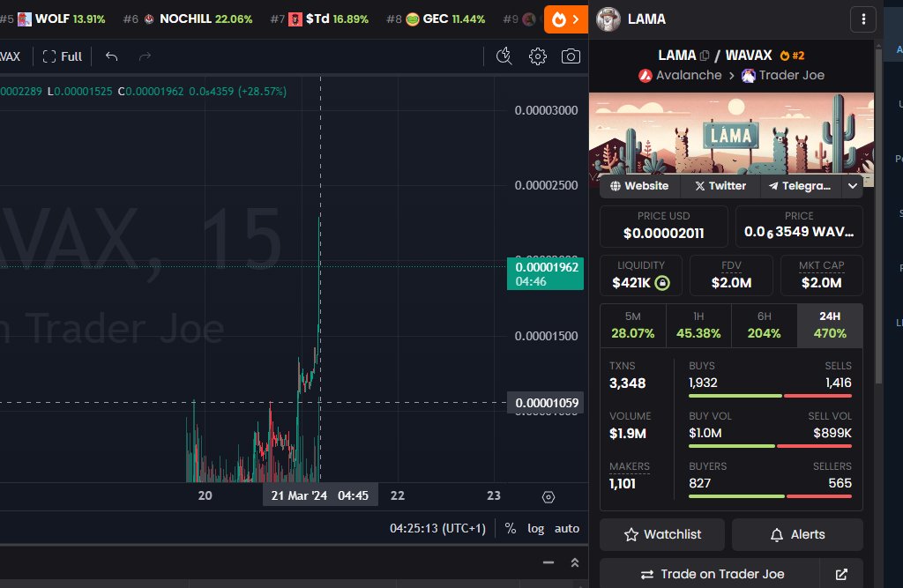903x588 pixels.
Task: Click the current price label 0.00001962
Action: pyautogui.click(x=545, y=273)
